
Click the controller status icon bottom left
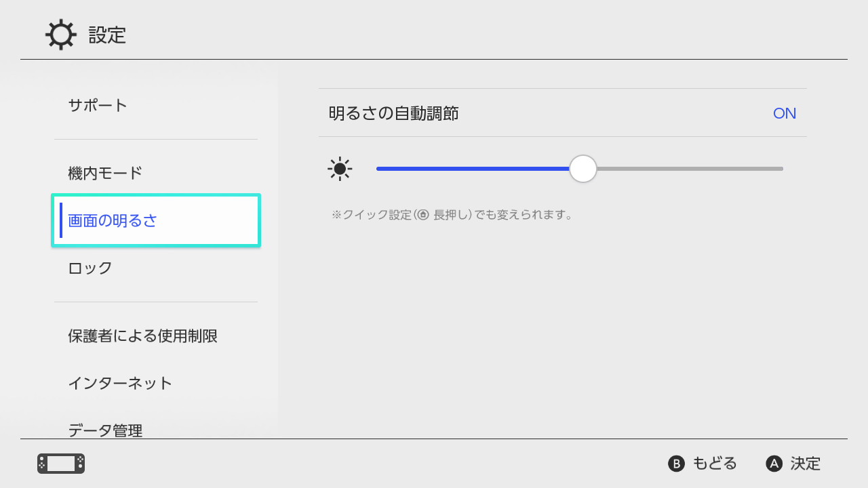point(60,464)
